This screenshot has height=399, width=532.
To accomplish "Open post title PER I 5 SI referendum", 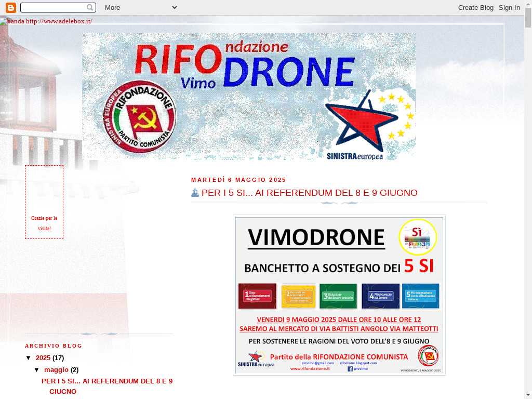I will (x=309, y=193).
